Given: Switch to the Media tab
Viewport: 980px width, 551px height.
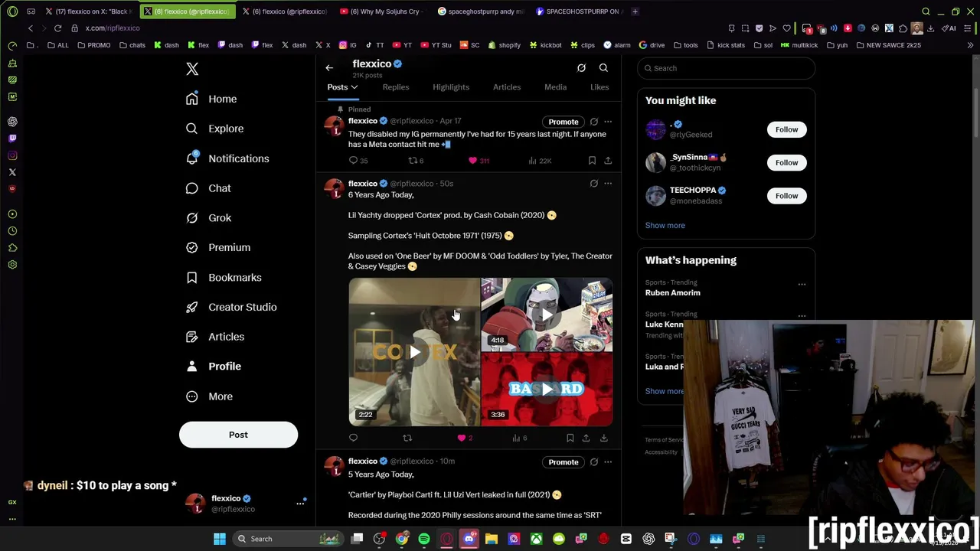Looking at the screenshot, I should coord(555,87).
